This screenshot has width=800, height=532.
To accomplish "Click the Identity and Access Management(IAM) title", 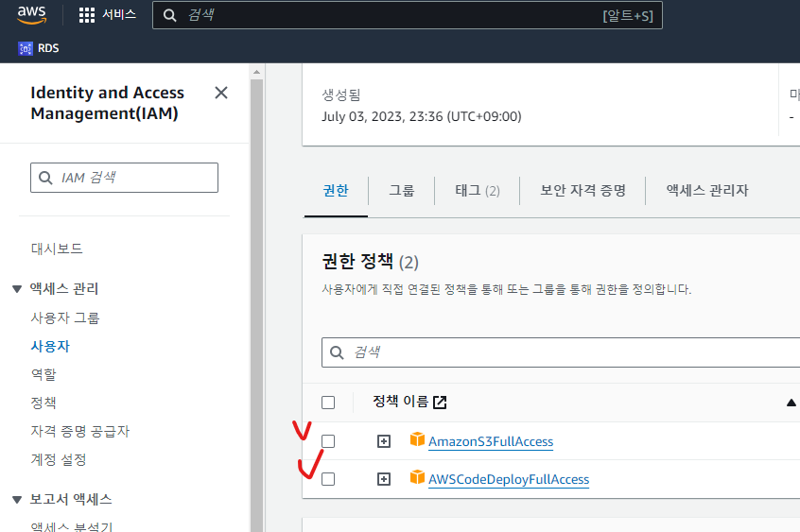I will point(107,102).
